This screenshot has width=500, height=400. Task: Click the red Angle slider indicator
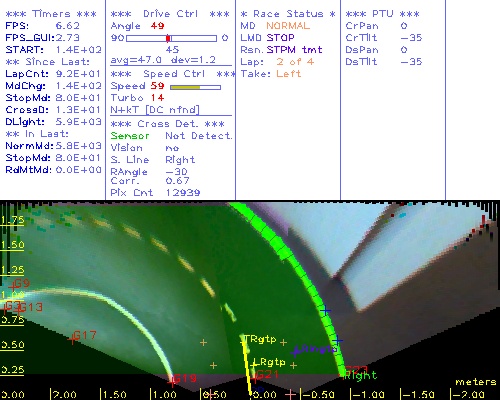click(168, 38)
